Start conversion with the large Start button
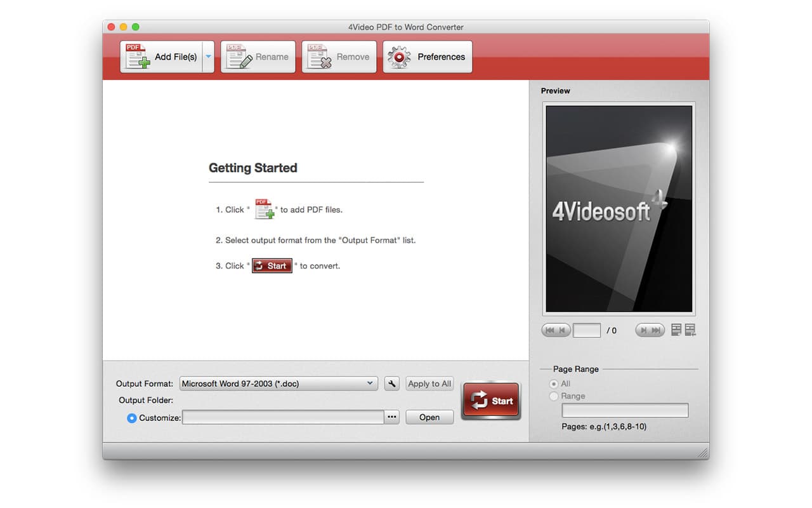Screen dimensions: 812x508 click(x=491, y=401)
